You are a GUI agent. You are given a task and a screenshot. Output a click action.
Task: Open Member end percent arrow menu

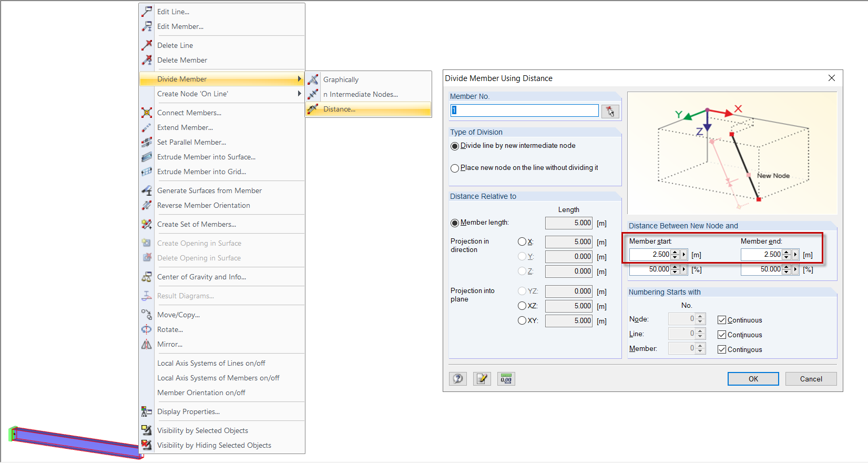click(x=795, y=269)
